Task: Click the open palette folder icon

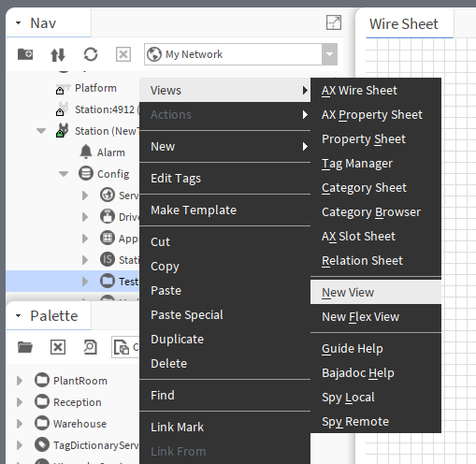Action: click(25, 347)
